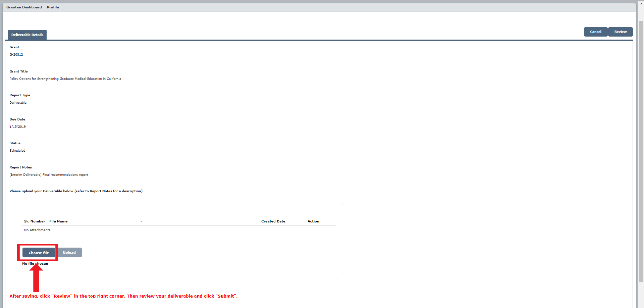Click the Grant Title label
Screen dimensions: 644x308
click(x=18, y=71)
